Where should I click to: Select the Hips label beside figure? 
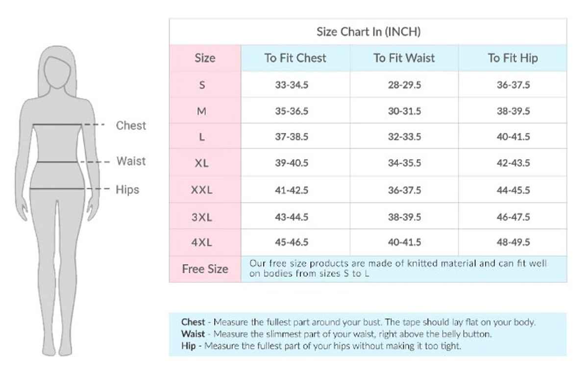127,190
